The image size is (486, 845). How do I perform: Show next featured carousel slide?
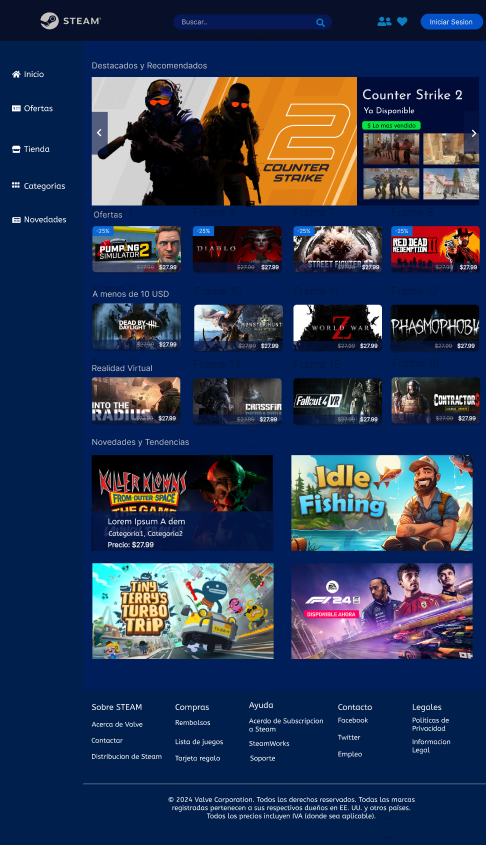[x=473, y=133]
